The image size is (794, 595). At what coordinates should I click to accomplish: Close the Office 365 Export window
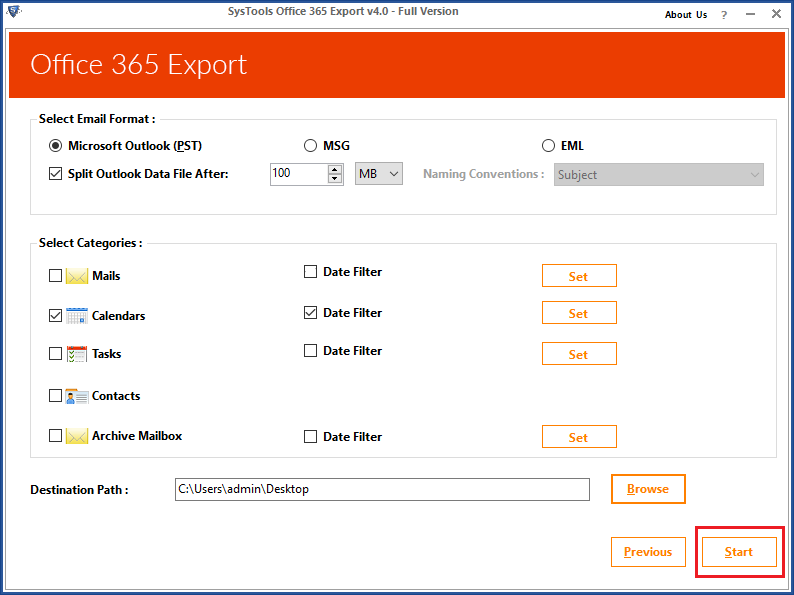tap(776, 14)
